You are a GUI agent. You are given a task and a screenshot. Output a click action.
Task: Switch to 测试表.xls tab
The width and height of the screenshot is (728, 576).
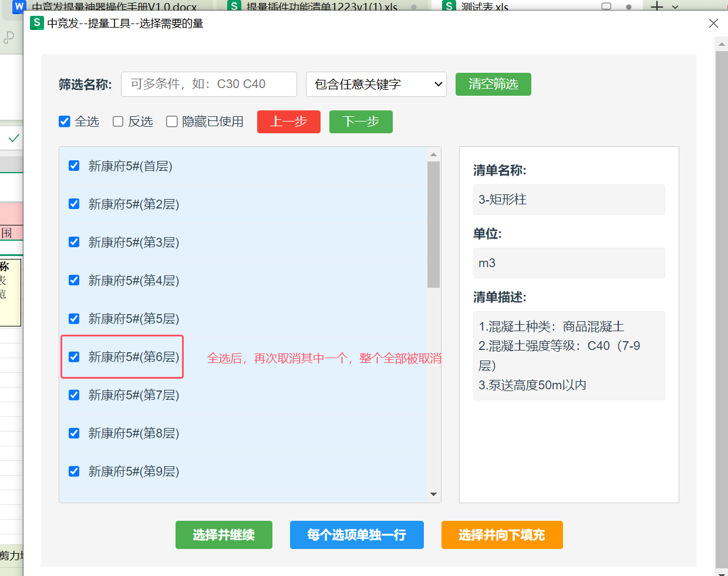(x=484, y=7)
